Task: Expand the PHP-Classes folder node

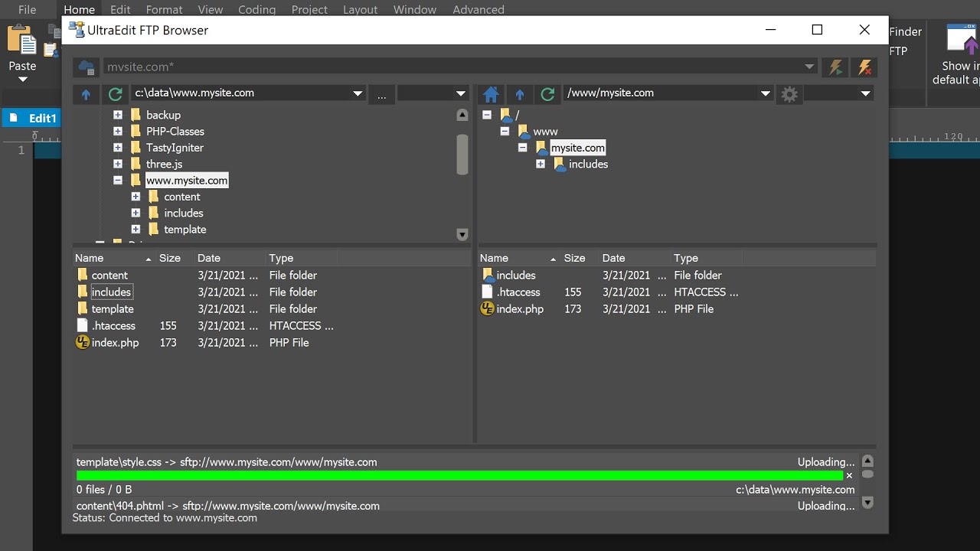Action: 118,132
